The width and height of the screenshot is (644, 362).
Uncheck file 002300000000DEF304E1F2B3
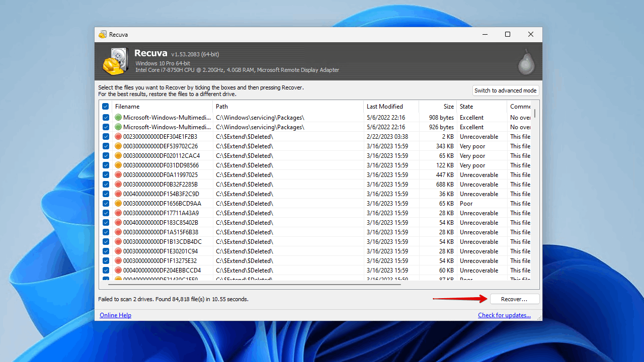[x=106, y=137]
